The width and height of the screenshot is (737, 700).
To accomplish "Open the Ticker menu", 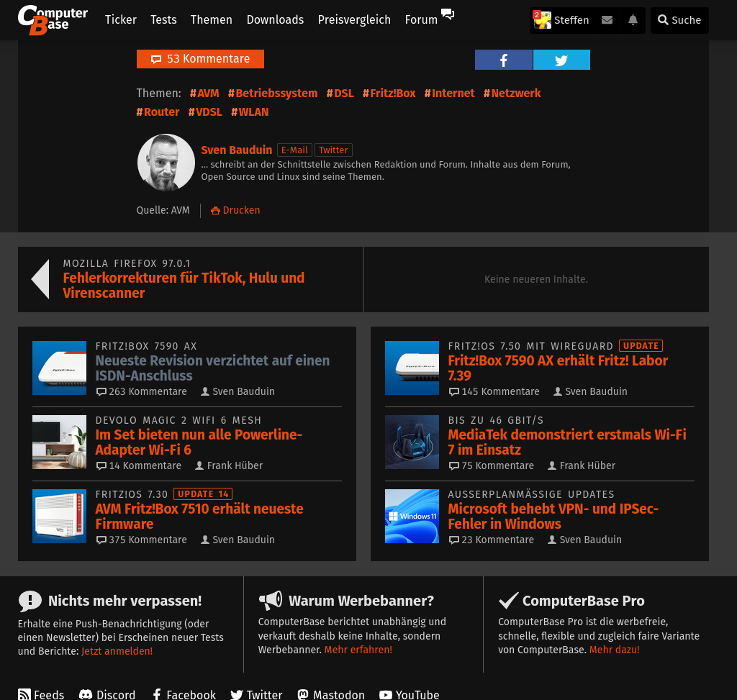I will coord(121,19).
